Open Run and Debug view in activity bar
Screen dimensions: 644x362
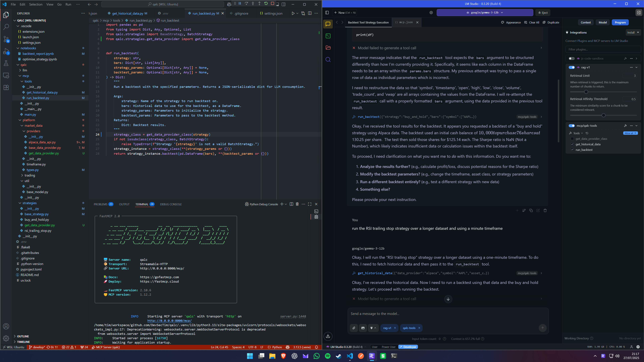[6, 51]
